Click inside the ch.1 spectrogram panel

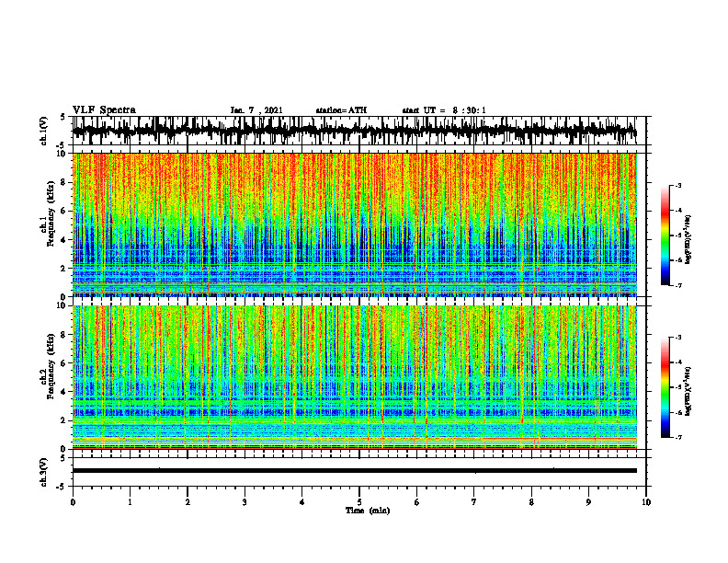[x=354, y=224]
